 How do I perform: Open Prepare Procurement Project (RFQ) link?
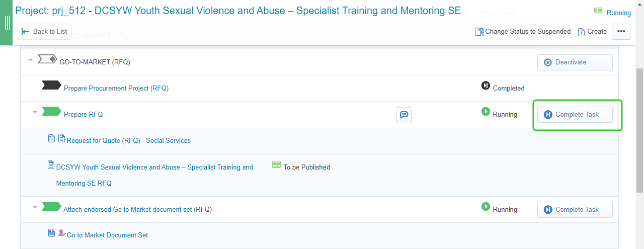click(x=116, y=88)
